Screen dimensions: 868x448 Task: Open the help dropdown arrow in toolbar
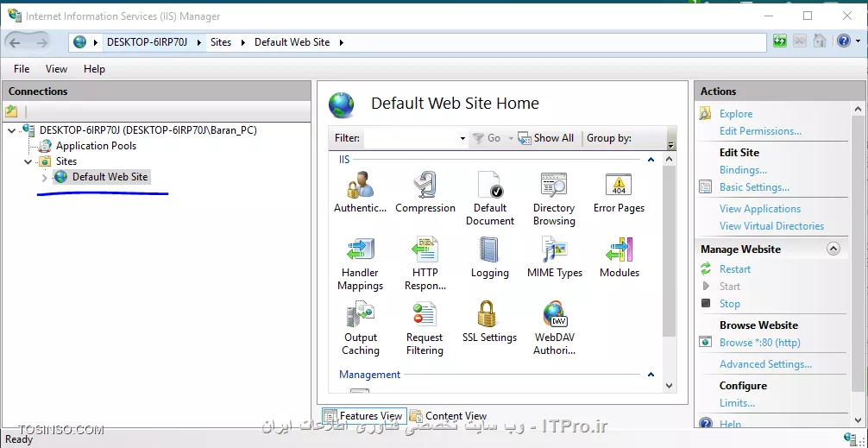pyautogui.click(x=858, y=41)
